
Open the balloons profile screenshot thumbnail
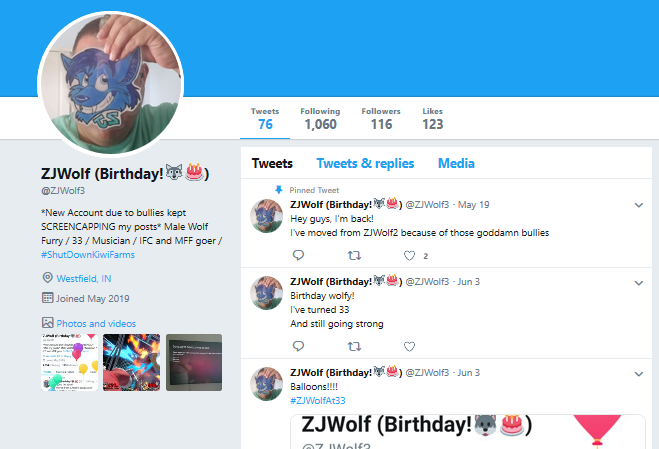tap(69, 362)
